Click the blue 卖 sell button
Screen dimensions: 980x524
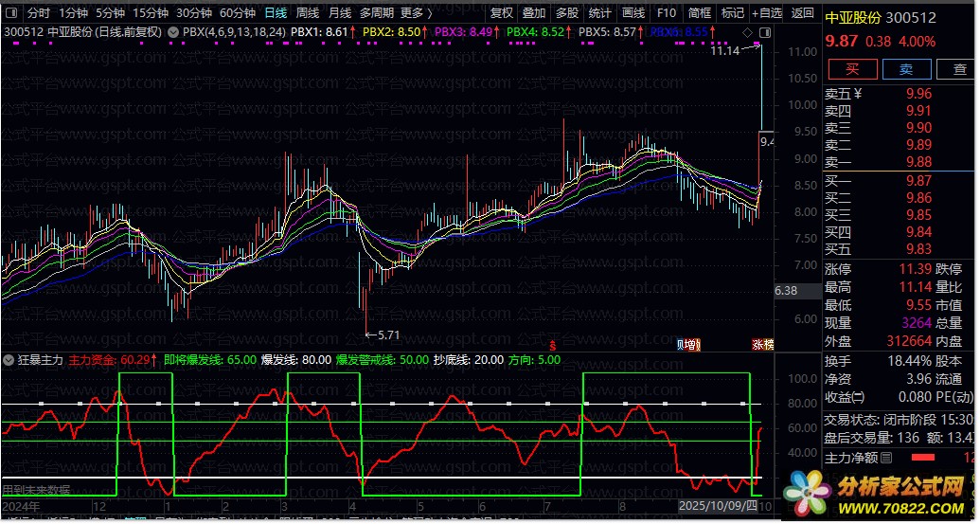pos(905,69)
